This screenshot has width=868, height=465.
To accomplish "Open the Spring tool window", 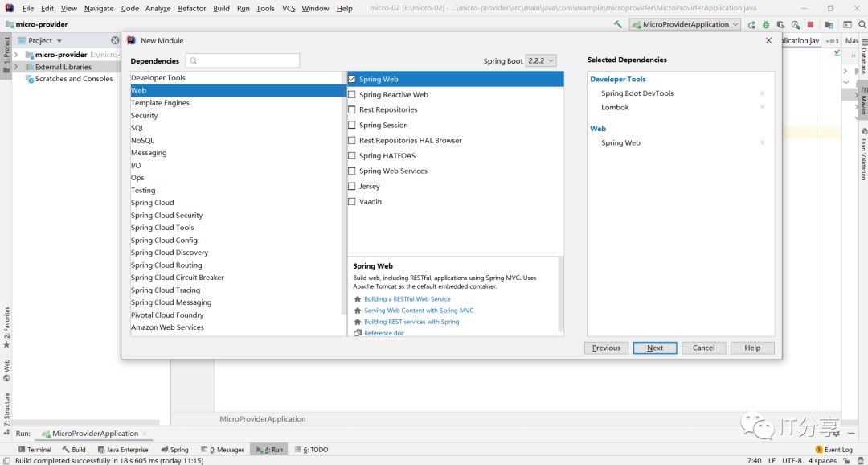I will [174, 450].
